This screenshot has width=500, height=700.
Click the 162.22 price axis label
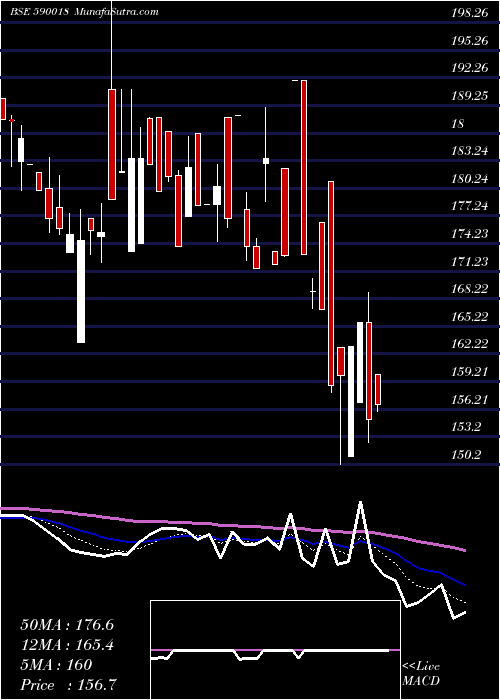469,344
